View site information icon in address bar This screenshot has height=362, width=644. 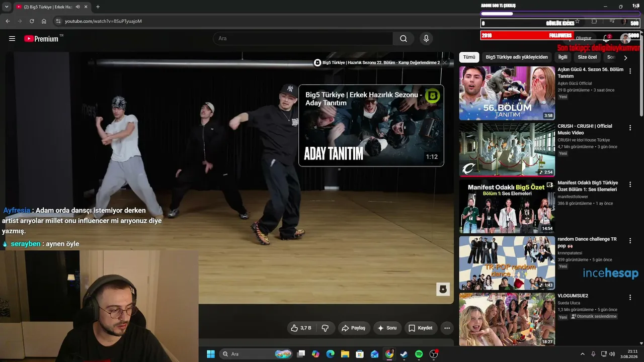tap(58, 21)
